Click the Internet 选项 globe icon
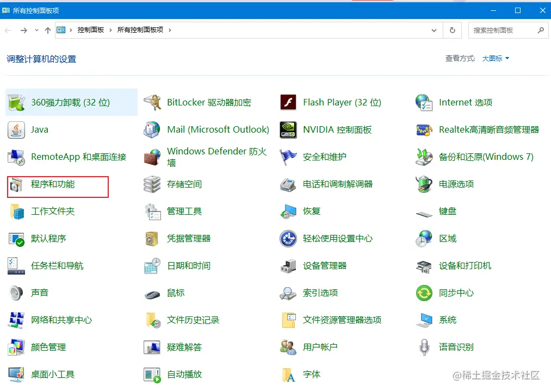The height and width of the screenshot is (392, 551). click(x=424, y=103)
